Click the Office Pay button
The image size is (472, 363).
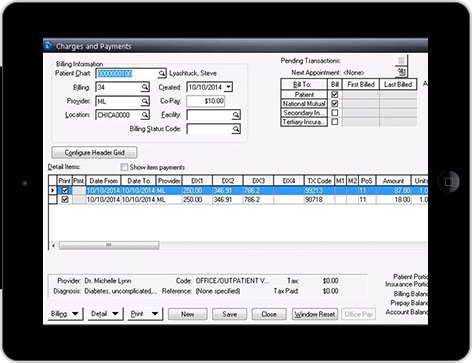(x=359, y=314)
